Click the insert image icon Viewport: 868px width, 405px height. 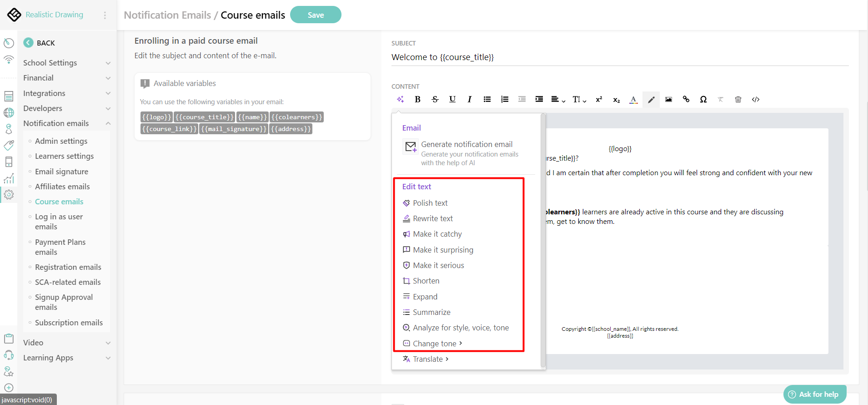tap(668, 99)
